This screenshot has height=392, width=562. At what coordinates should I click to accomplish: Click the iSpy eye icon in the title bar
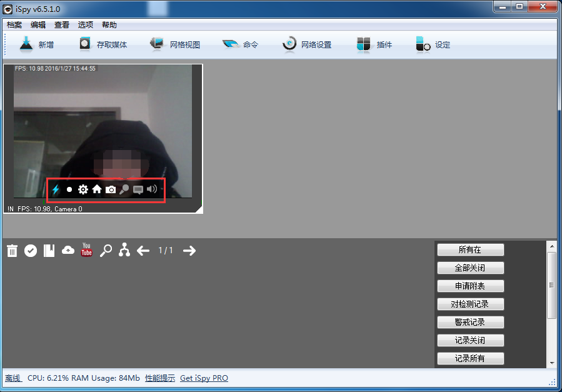point(8,9)
